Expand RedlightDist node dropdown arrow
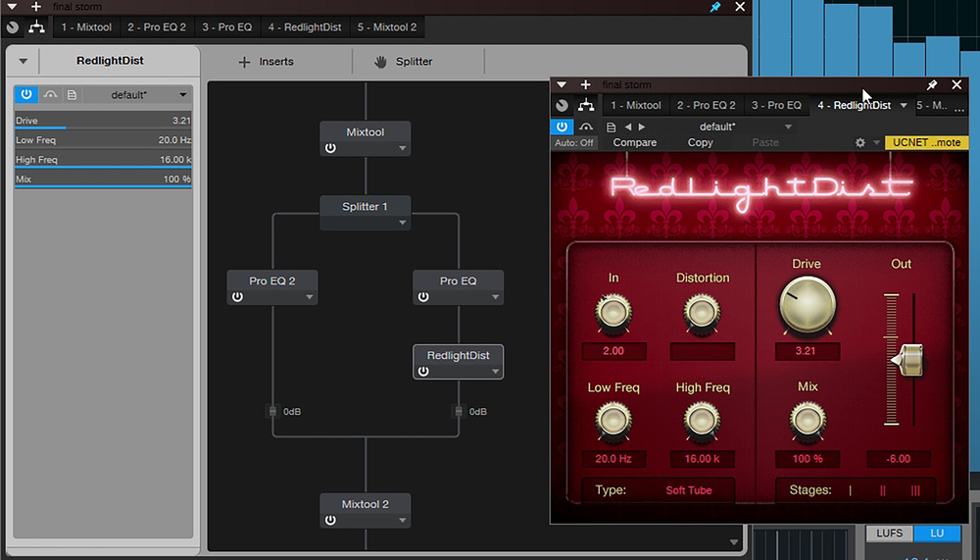The image size is (980, 560). coord(496,371)
